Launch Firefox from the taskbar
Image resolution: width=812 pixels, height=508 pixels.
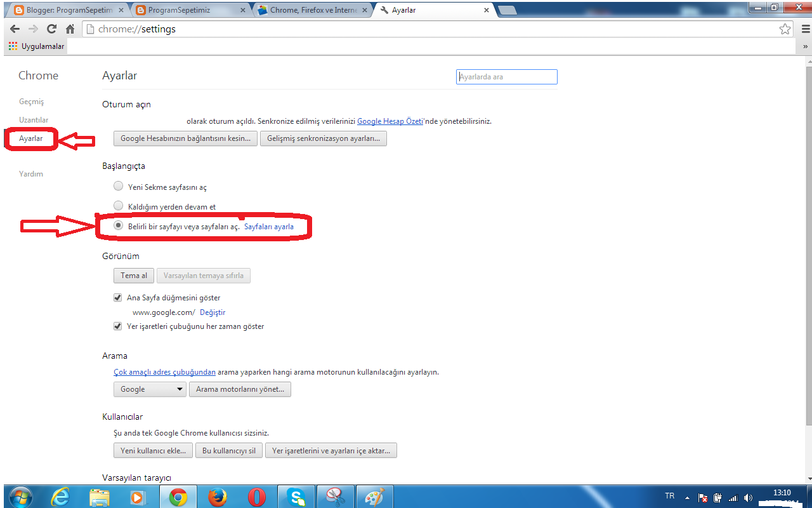[x=218, y=497]
